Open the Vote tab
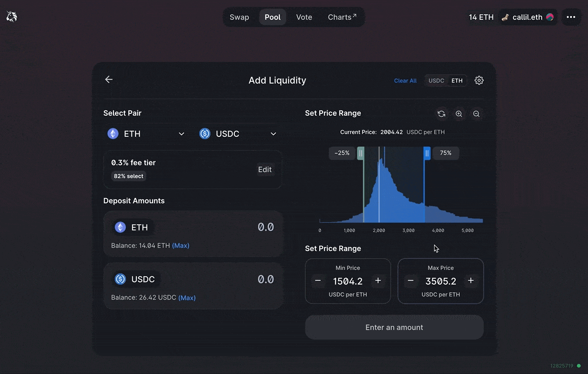The image size is (588, 374). pos(304,17)
